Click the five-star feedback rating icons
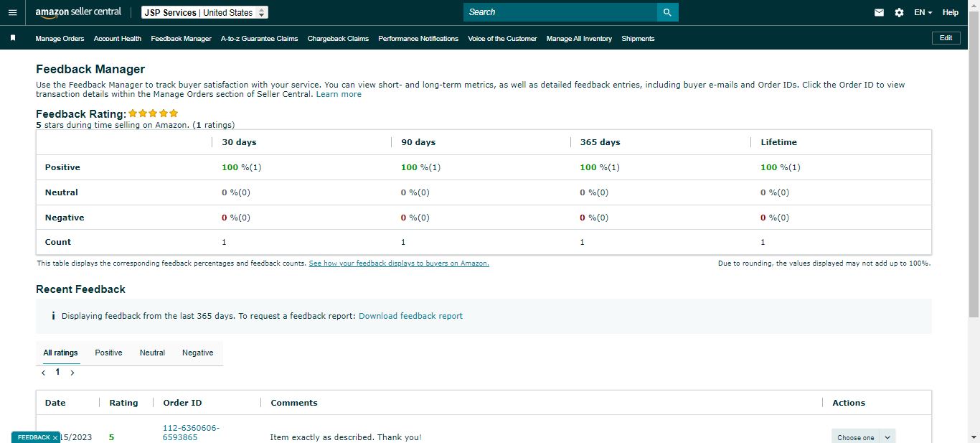 (154, 113)
